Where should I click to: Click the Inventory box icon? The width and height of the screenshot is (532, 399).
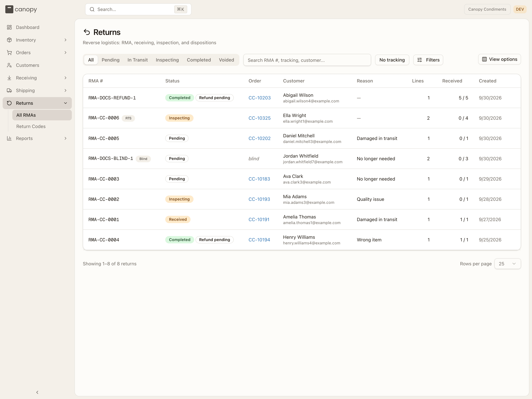(9, 40)
